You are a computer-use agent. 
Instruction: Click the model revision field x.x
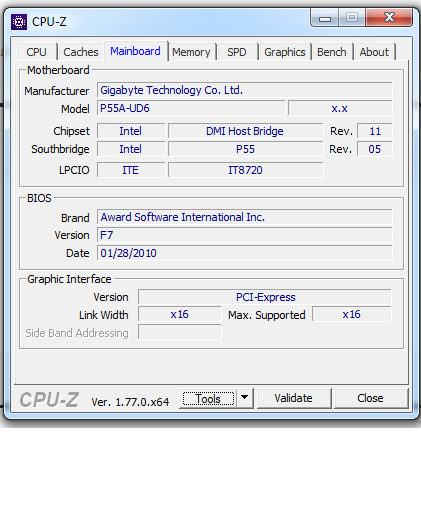click(340, 108)
